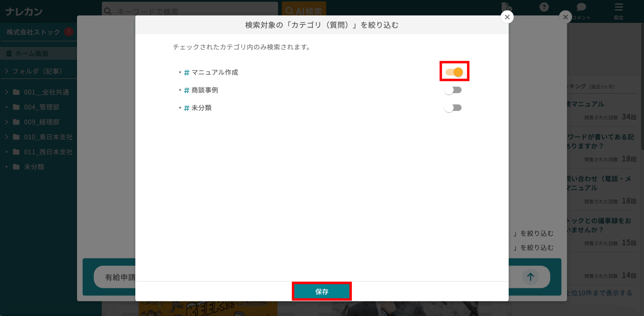Enable the 未分類 category switch

(453, 108)
